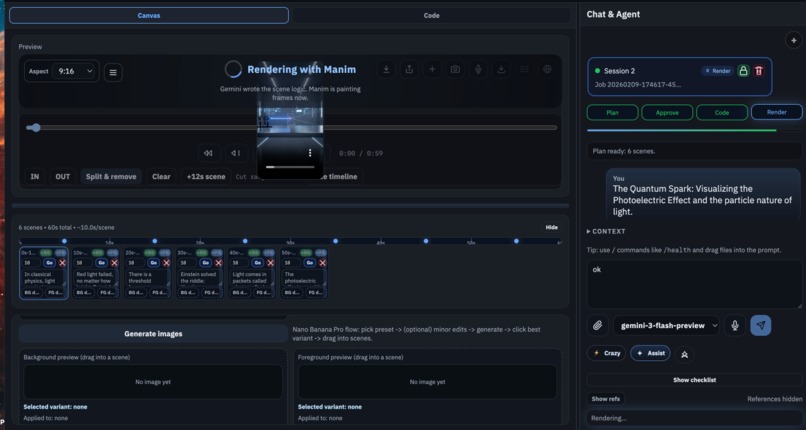Click the Render badge on Session 2

coord(717,71)
